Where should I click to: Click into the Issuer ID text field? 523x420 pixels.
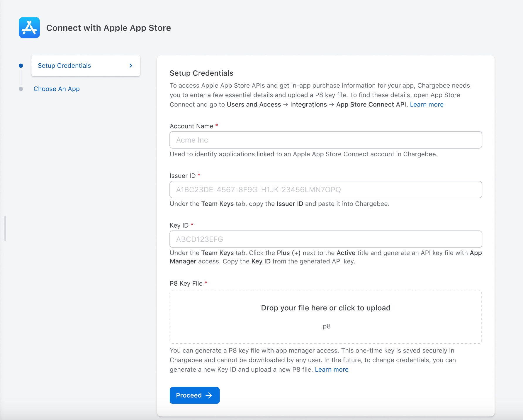326,189
